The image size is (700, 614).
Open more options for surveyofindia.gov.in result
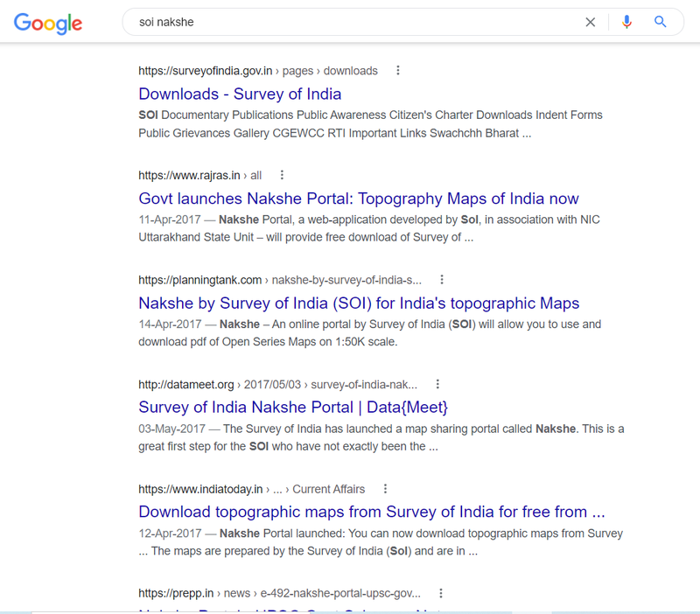pyautogui.click(x=398, y=71)
